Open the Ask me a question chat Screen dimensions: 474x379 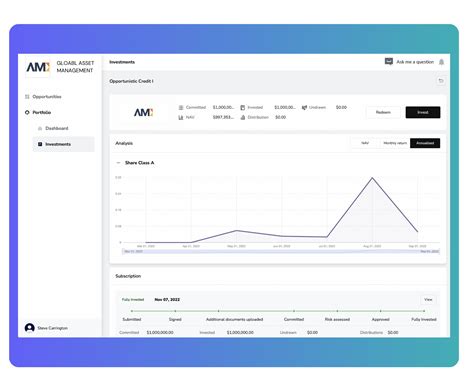(x=415, y=62)
